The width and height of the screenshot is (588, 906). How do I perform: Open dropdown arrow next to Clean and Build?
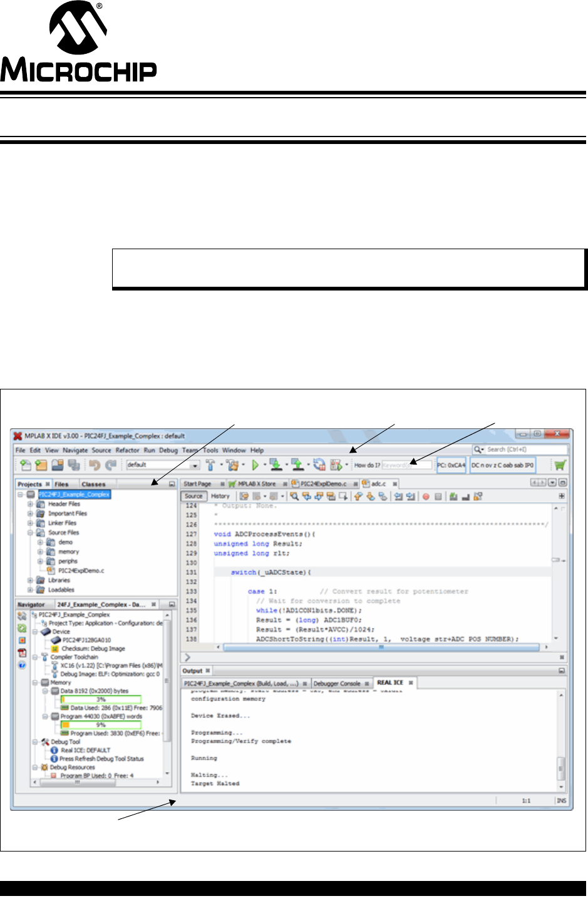pos(244,465)
